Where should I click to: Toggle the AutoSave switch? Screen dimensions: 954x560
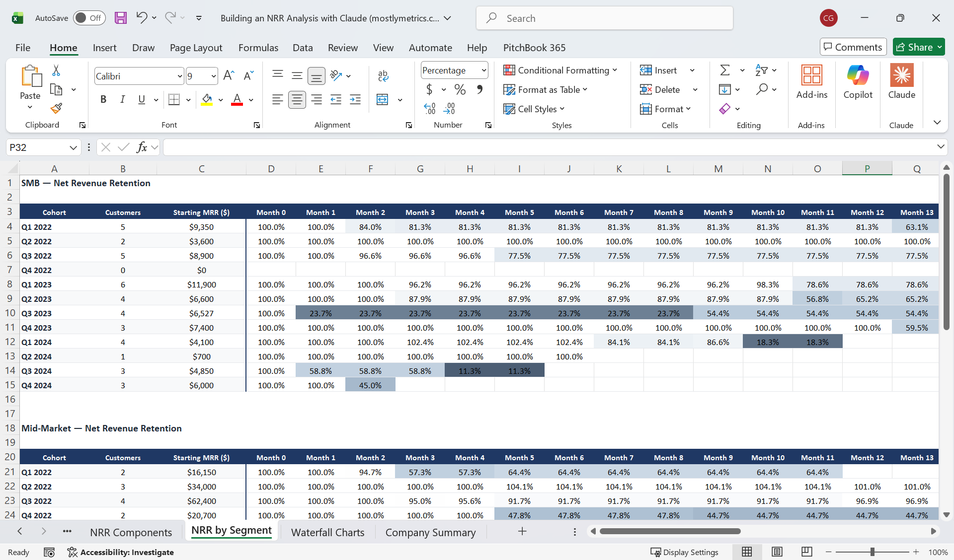[89, 18]
